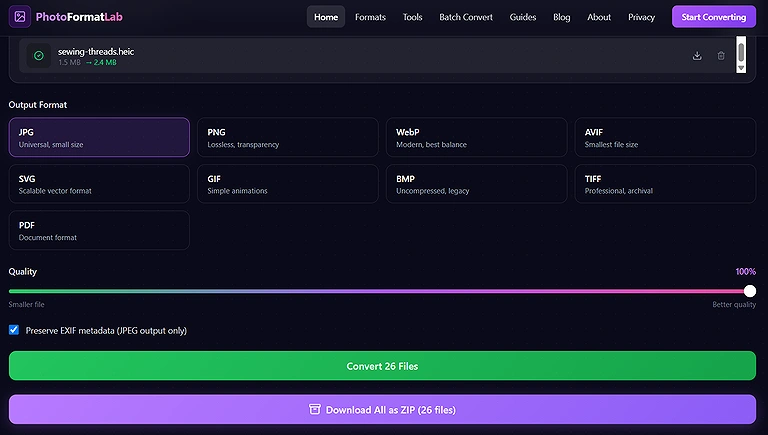Click Convert 26 Files button
This screenshot has width=768, height=435.
(x=382, y=366)
